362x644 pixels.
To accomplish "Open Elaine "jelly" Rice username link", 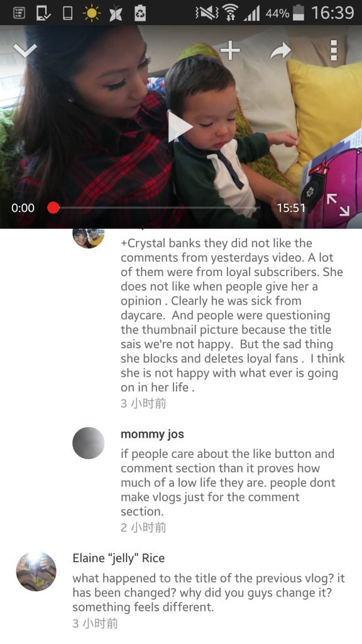I will pos(119,558).
